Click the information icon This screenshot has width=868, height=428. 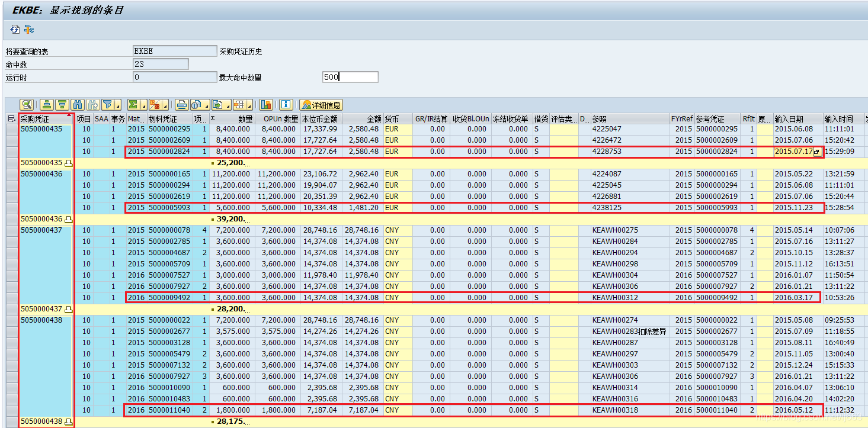(x=285, y=105)
